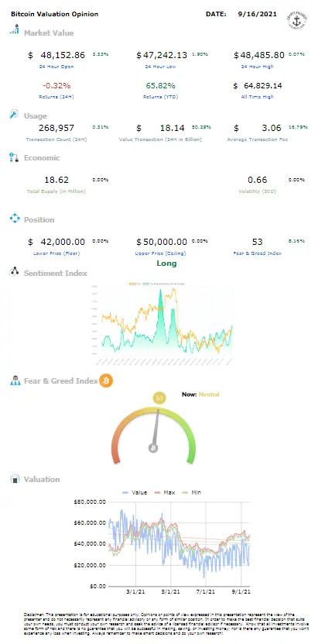The image size is (332, 644).
Task: Click the $50,000.00 ceiling price
Action: pyautogui.click(x=161, y=242)
